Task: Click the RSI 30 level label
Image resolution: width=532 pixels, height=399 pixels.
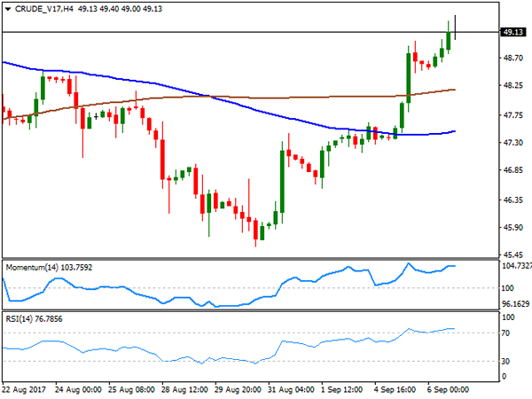Action: point(506,362)
